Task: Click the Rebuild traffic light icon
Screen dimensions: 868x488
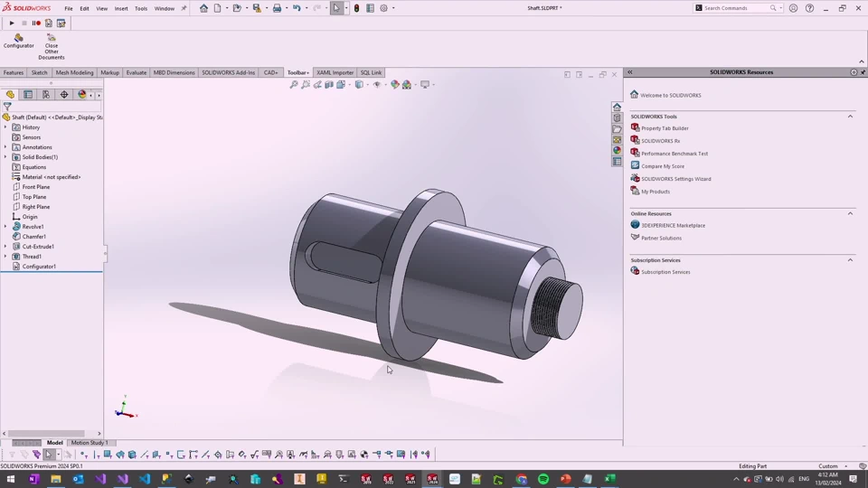Action: pyautogui.click(x=356, y=8)
